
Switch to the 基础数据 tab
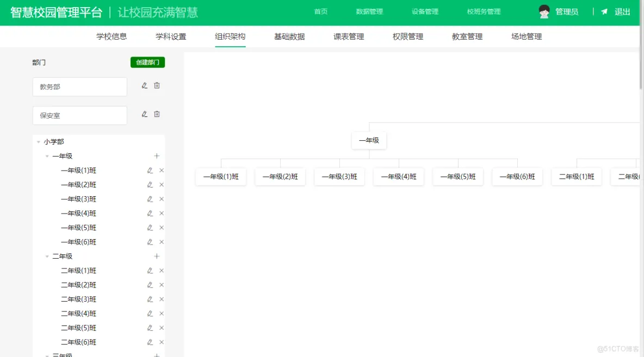289,36
